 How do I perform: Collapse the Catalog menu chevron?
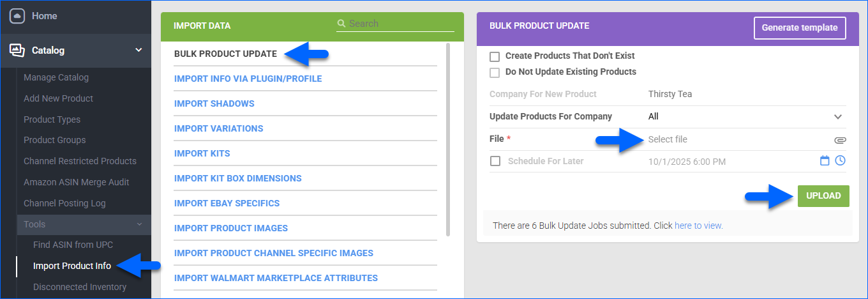pos(138,50)
